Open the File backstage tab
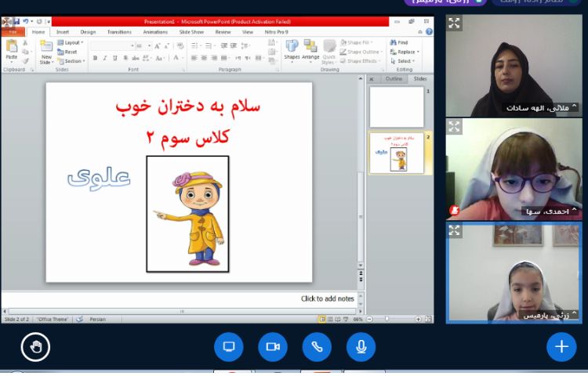588x376 pixels. pyautogui.click(x=13, y=32)
